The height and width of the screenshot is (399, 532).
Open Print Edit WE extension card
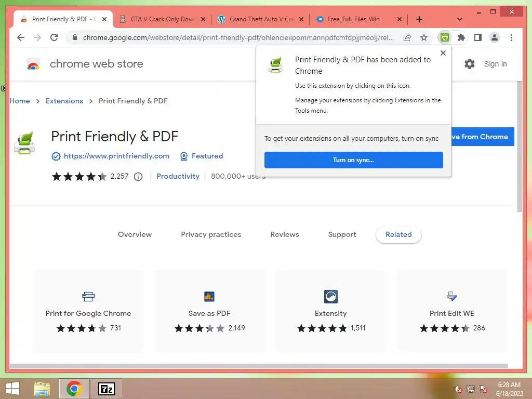pos(451,312)
